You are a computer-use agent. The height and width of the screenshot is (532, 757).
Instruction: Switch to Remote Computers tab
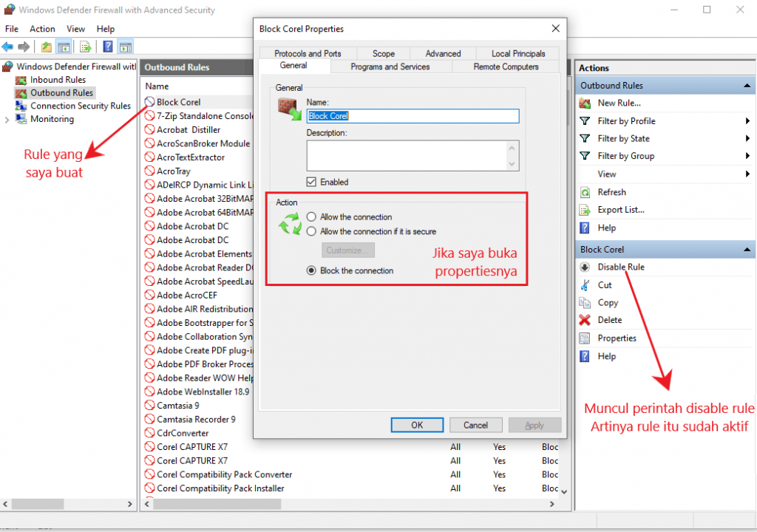(506, 66)
